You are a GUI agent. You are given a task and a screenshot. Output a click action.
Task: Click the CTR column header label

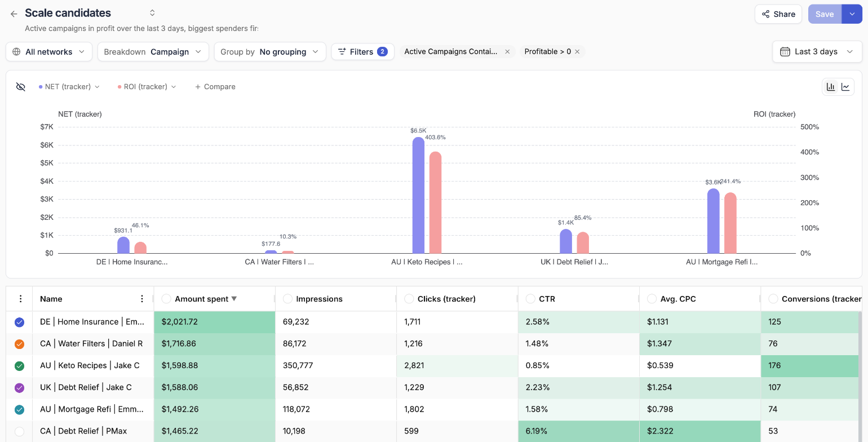[x=547, y=299]
